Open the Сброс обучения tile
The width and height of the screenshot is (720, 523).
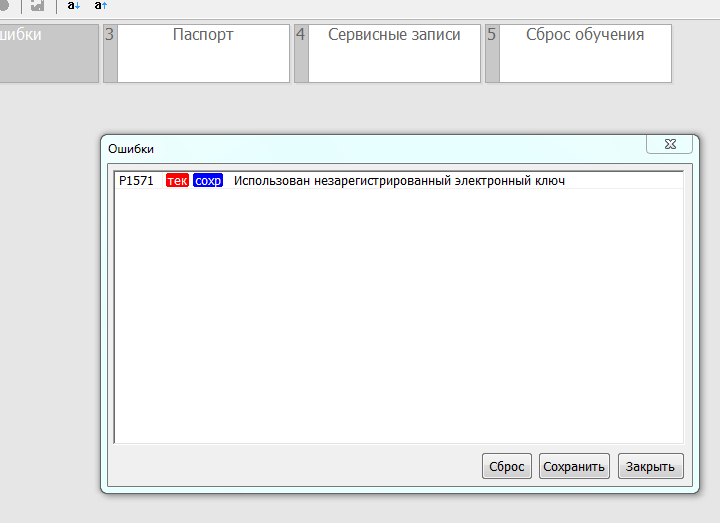point(579,54)
